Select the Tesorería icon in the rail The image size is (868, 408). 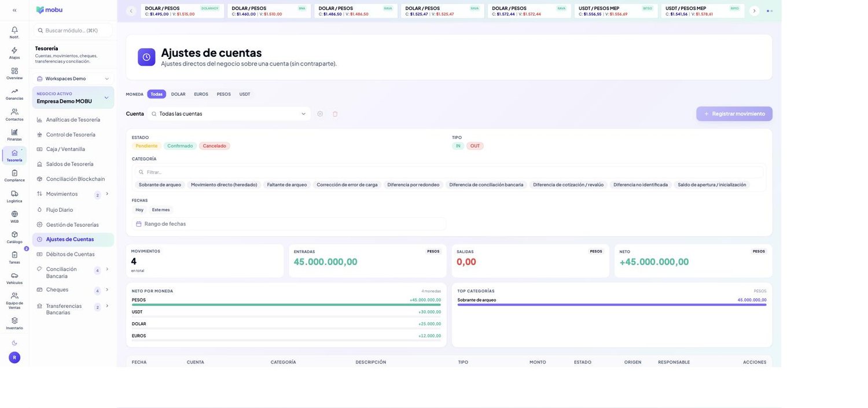pos(14,153)
